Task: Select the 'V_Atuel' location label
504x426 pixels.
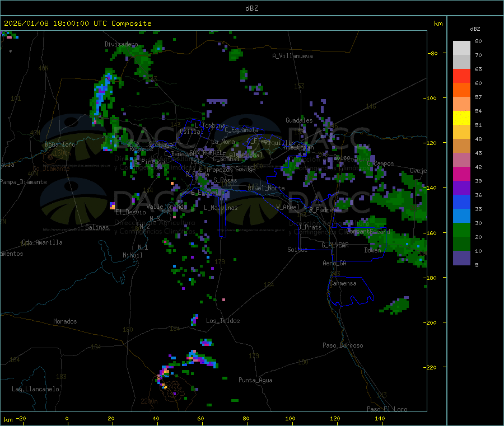Action: 288,207
